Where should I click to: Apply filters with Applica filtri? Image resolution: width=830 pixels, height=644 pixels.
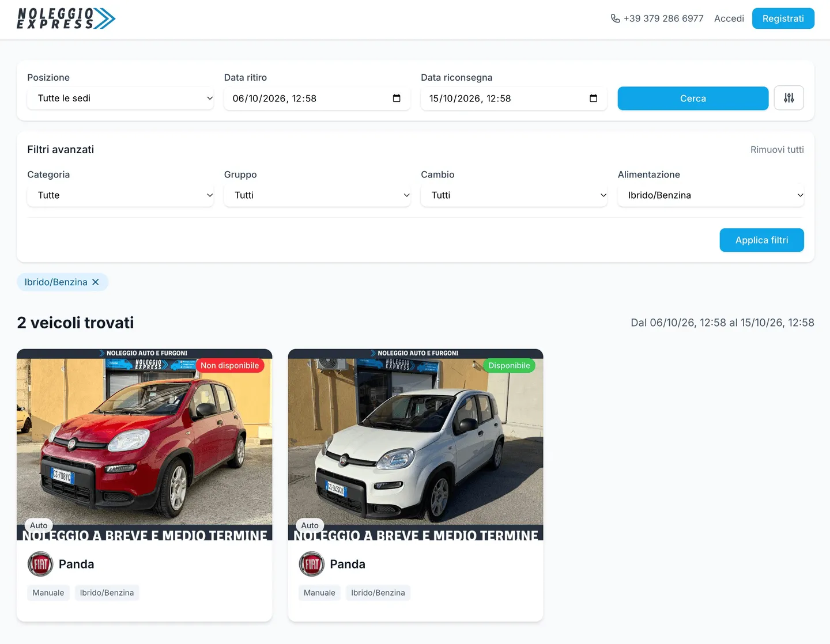pyautogui.click(x=761, y=240)
